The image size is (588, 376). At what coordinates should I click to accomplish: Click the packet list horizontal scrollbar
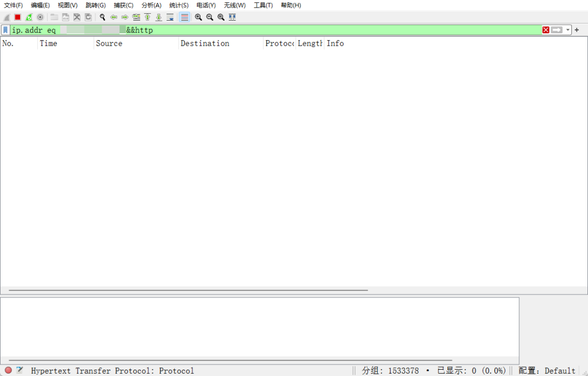pos(188,290)
